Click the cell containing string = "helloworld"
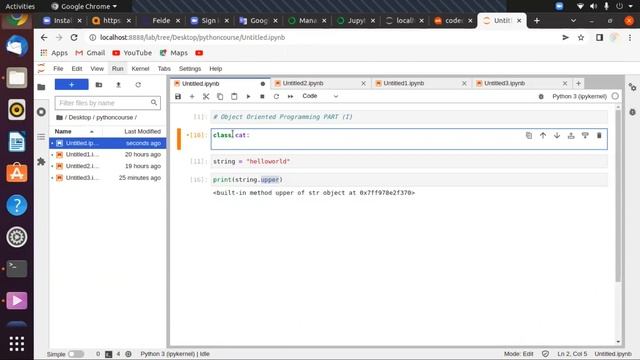This screenshot has width=640, height=360. [x=409, y=162]
